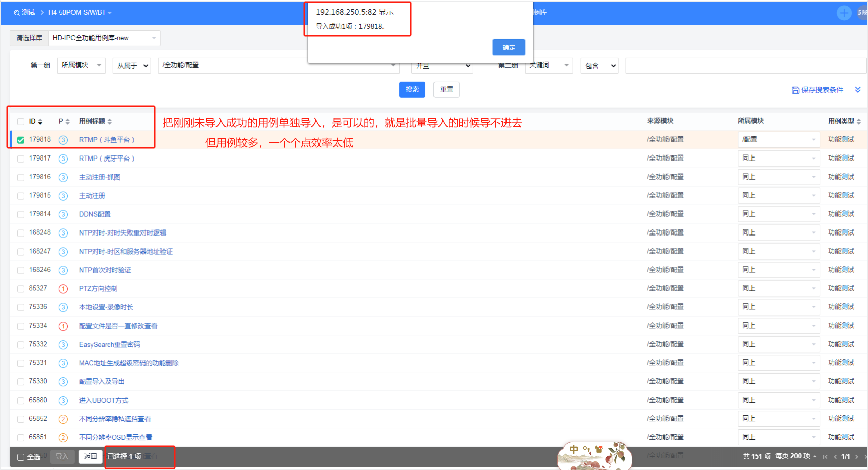Open the case titled DDNS配置
The width and height of the screenshot is (868, 470).
tap(95, 214)
